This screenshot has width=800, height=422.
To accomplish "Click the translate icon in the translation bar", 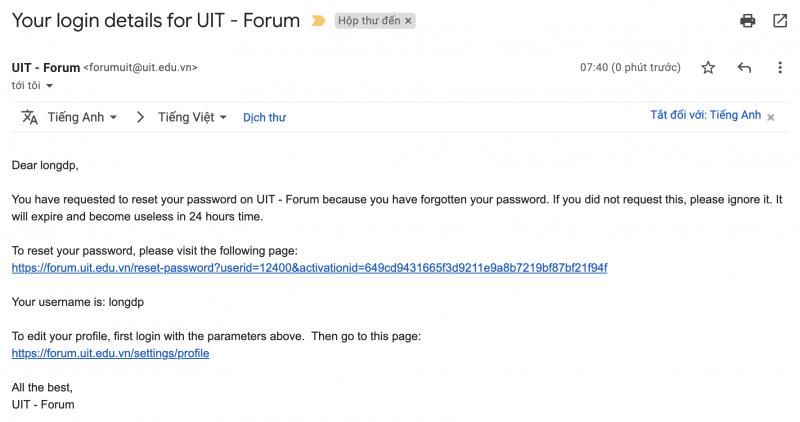I will (30, 117).
